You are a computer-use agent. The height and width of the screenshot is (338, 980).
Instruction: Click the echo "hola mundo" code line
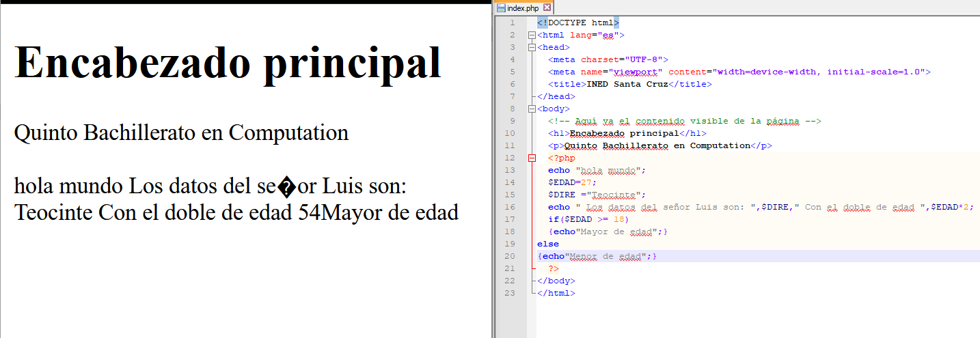click(x=597, y=170)
